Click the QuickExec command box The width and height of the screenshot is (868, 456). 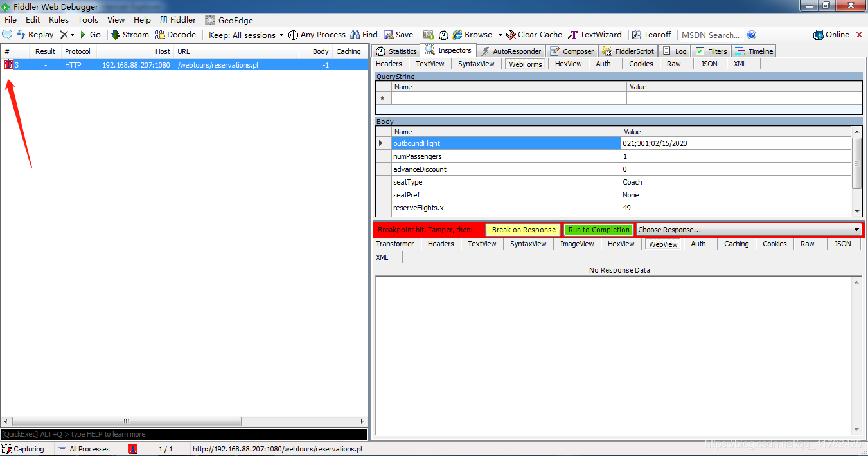[184, 434]
